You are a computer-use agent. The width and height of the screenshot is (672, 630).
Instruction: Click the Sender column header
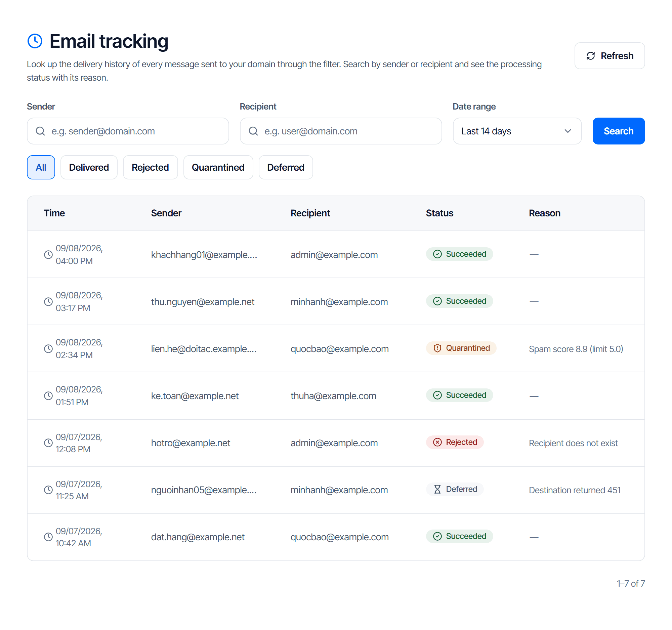pyautogui.click(x=166, y=213)
